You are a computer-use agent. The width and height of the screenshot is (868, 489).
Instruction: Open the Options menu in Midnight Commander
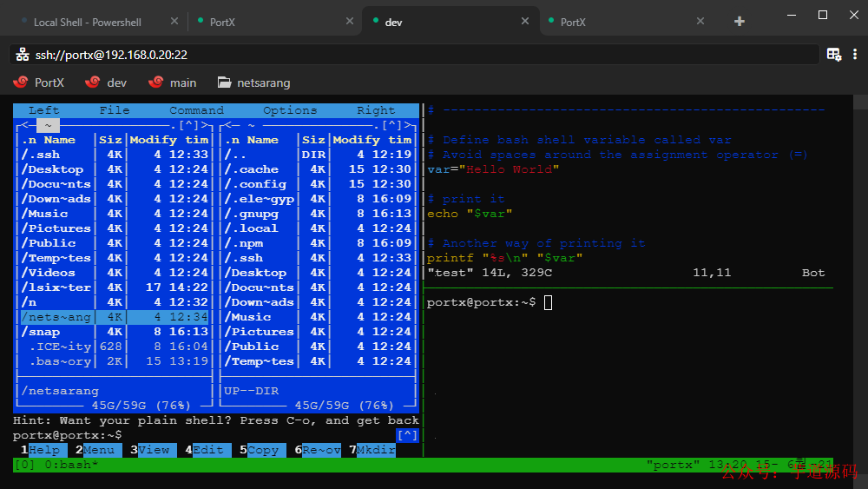click(290, 110)
